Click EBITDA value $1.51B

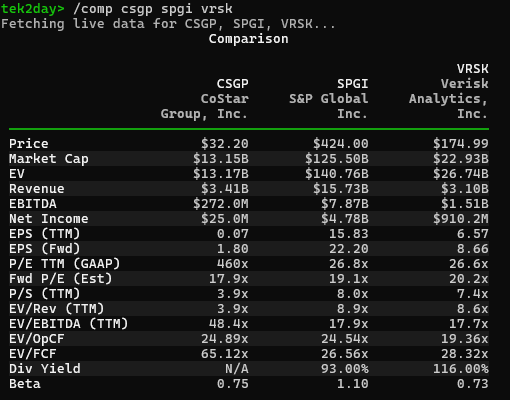click(464, 204)
